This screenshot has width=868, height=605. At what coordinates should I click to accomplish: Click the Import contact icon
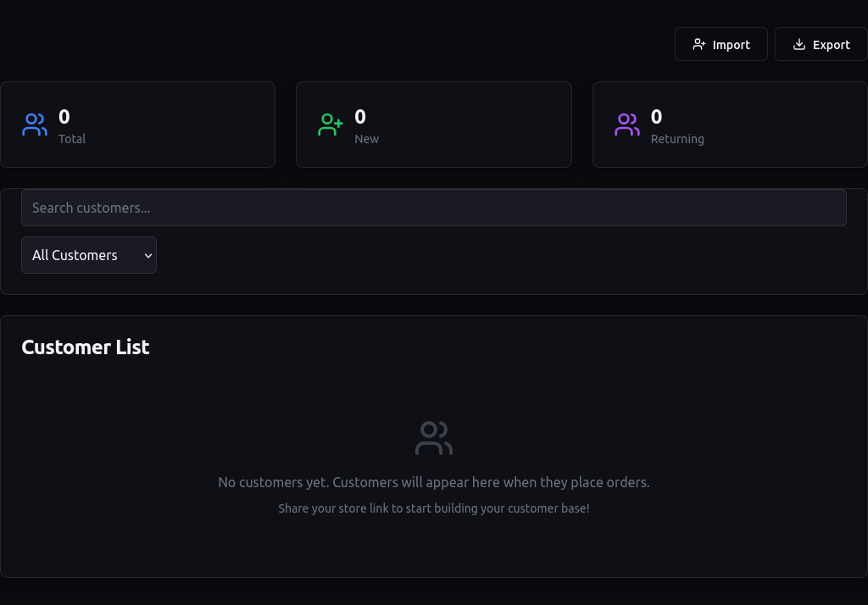point(699,44)
